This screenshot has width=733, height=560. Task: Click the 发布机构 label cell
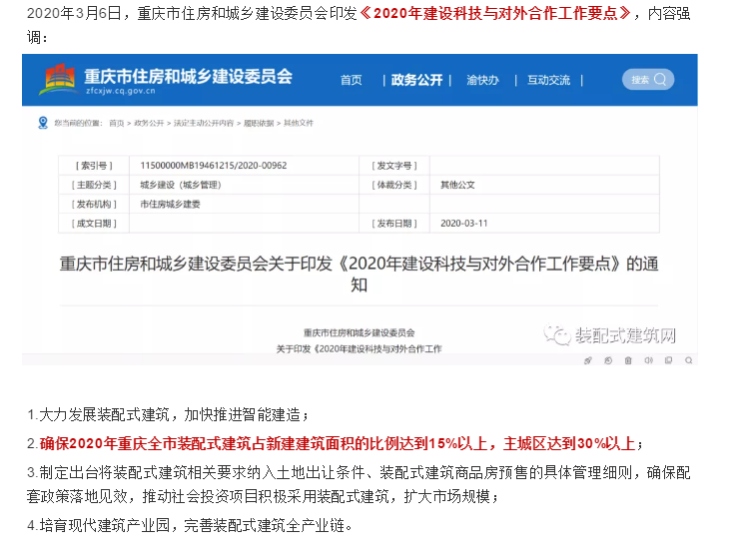coord(94,204)
